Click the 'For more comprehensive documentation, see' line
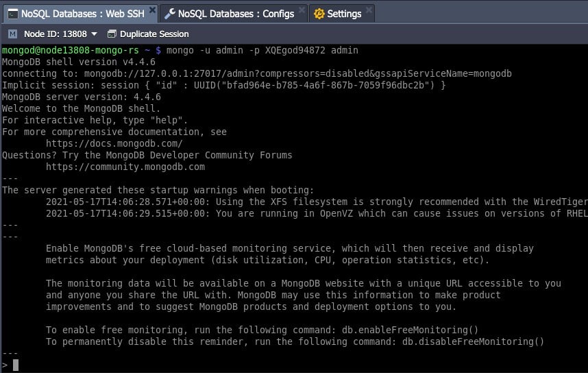Viewport: 588px width, 373px height. tap(114, 132)
